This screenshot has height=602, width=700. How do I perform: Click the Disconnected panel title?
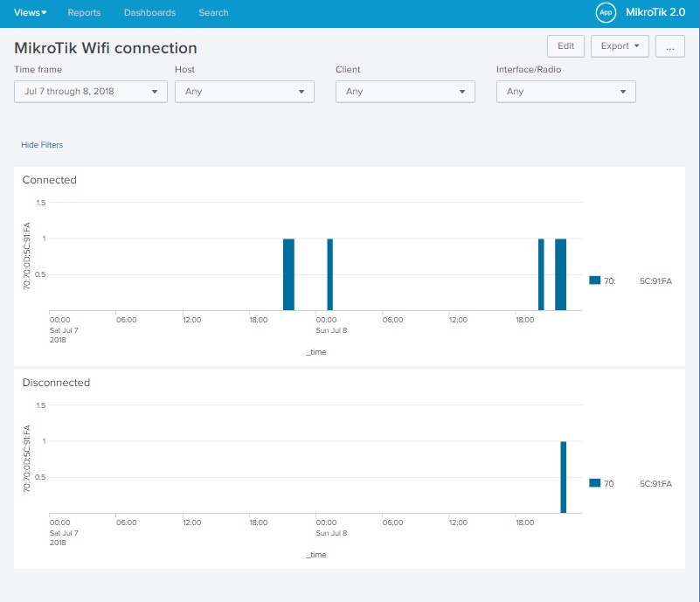[56, 383]
